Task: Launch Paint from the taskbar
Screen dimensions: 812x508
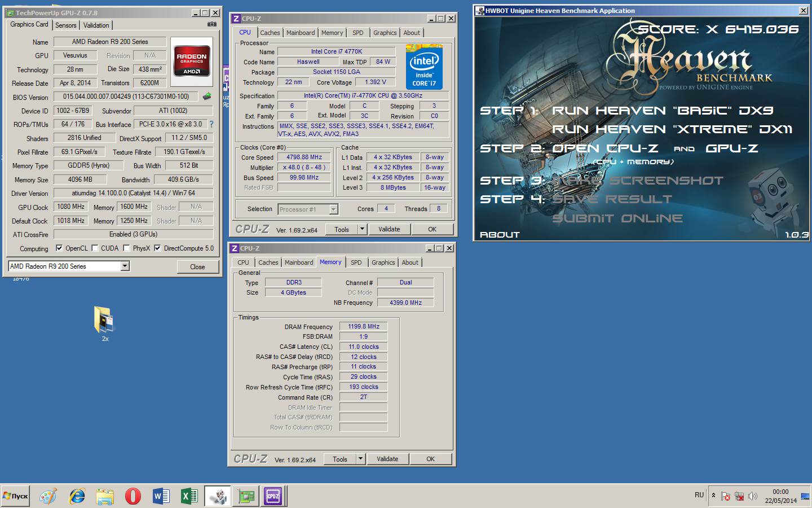Action: click(48, 496)
